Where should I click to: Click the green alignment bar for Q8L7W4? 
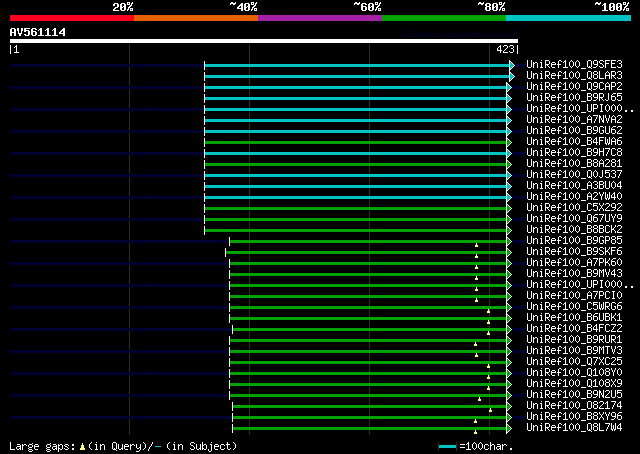tap(370, 429)
